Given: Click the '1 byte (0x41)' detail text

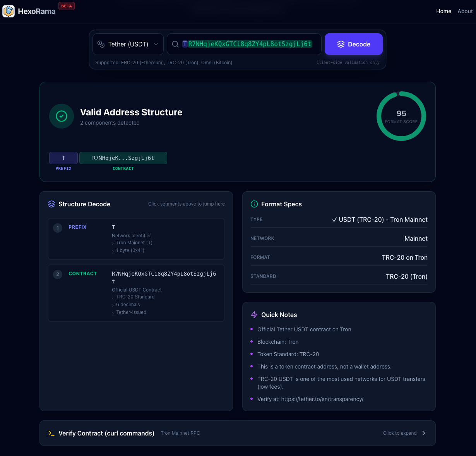Looking at the screenshot, I should pyautogui.click(x=130, y=250).
